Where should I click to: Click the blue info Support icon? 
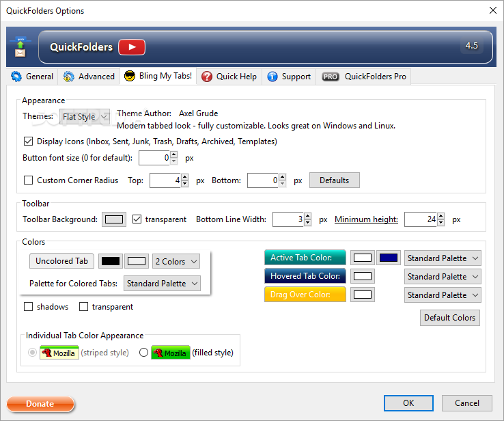272,77
